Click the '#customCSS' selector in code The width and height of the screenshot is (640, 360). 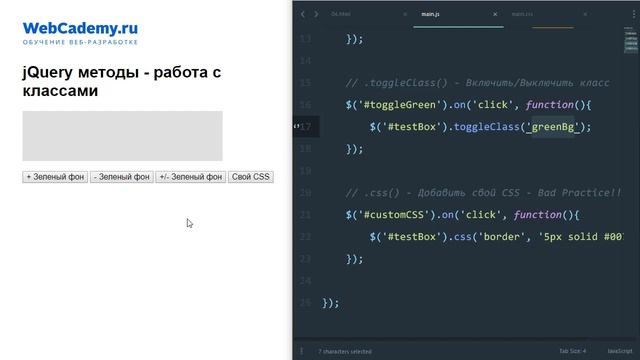pos(394,215)
